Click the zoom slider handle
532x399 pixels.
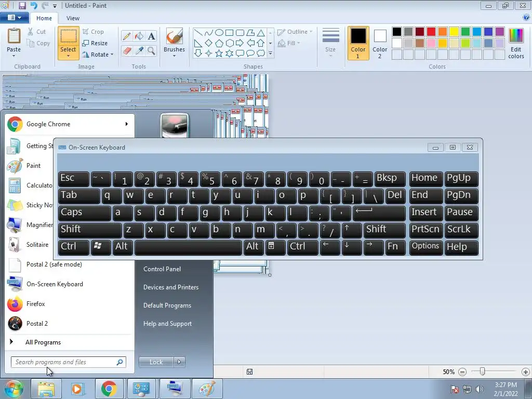[x=482, y=372]
